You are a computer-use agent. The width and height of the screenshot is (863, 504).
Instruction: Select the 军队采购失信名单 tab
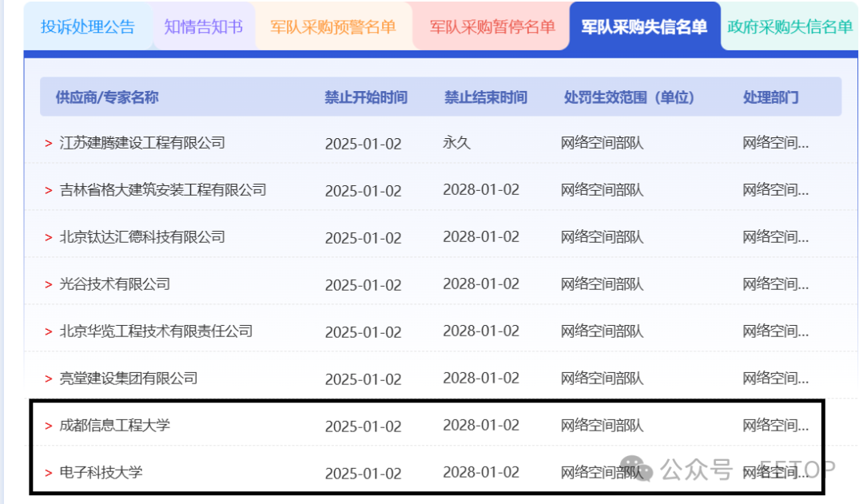point(645,26)
